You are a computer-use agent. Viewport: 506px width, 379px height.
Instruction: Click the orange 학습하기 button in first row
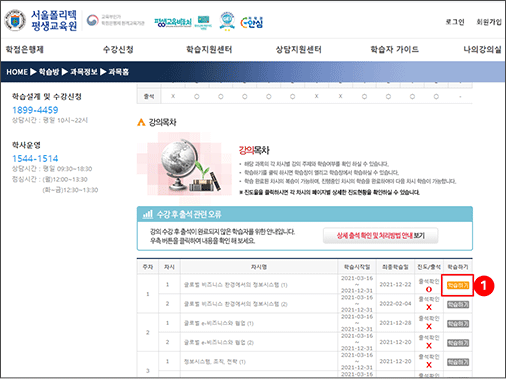coord(458,285)
